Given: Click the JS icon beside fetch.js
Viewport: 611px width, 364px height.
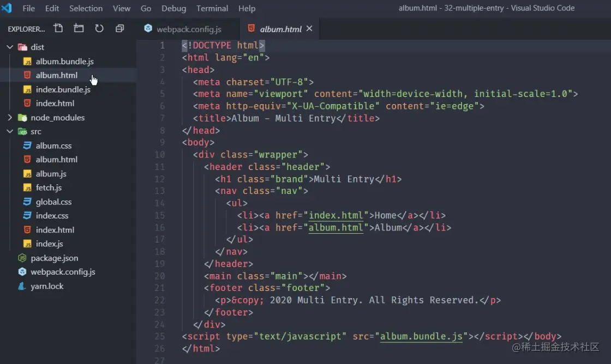Looking at the screenshot, I should click(27, 187).
